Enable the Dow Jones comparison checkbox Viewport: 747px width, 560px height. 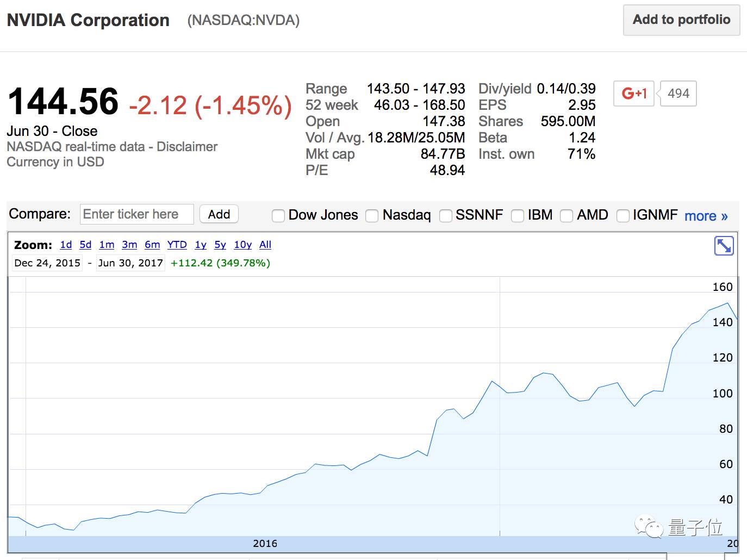[x=278, y=216]
